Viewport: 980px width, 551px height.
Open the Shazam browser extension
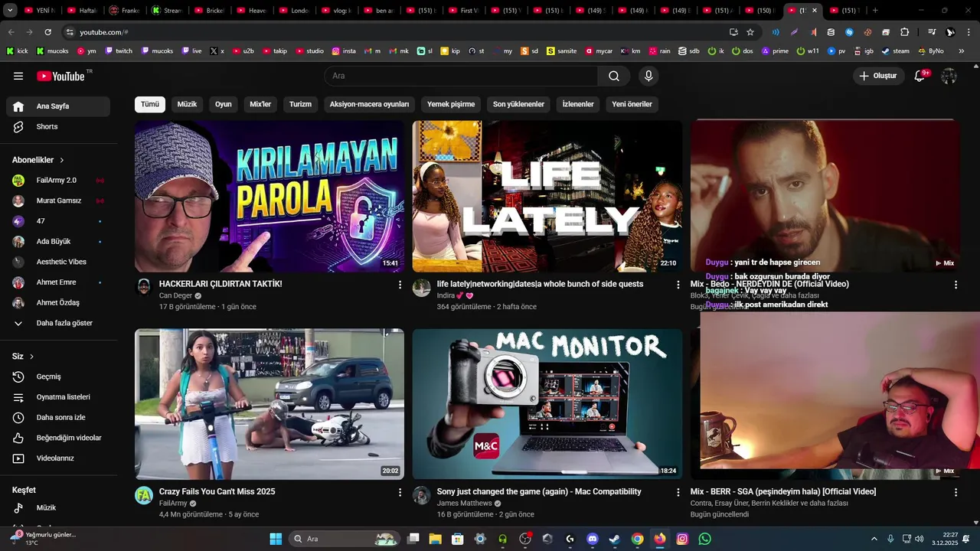pos(849,32)
